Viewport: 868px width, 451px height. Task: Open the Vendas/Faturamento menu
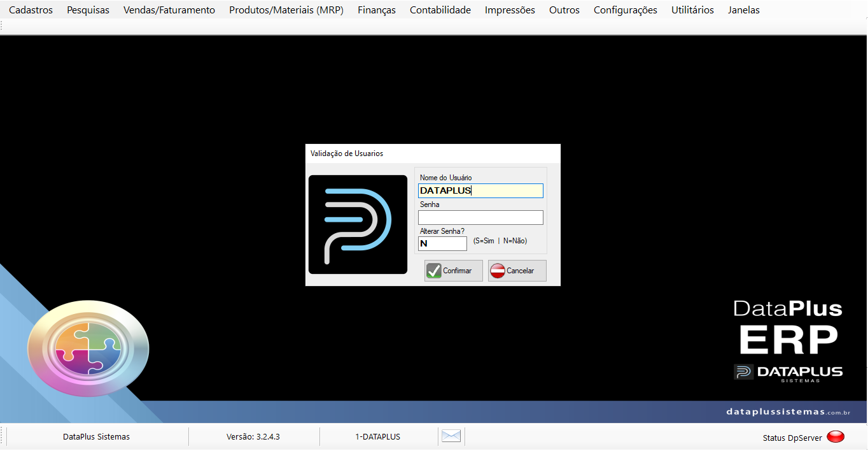click(x=169, y=10)
